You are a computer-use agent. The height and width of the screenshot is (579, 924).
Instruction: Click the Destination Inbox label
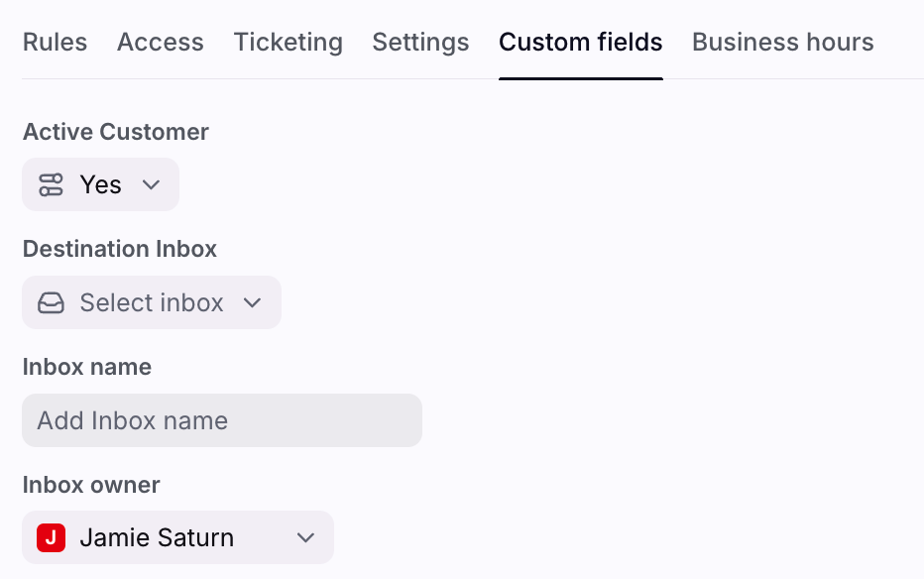click(120, 249)
